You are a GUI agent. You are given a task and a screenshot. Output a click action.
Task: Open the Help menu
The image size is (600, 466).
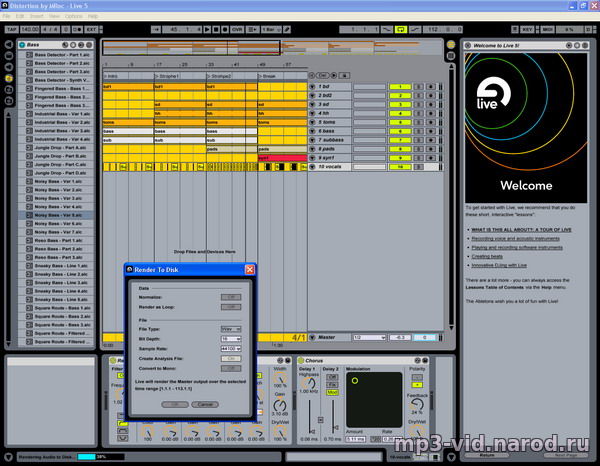point(93,16)
